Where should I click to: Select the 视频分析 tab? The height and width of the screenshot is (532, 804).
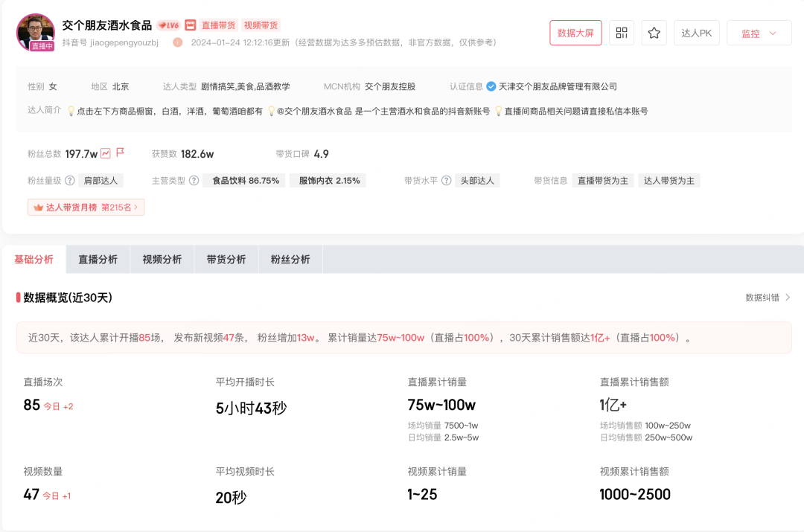click(x=162, y=260)
